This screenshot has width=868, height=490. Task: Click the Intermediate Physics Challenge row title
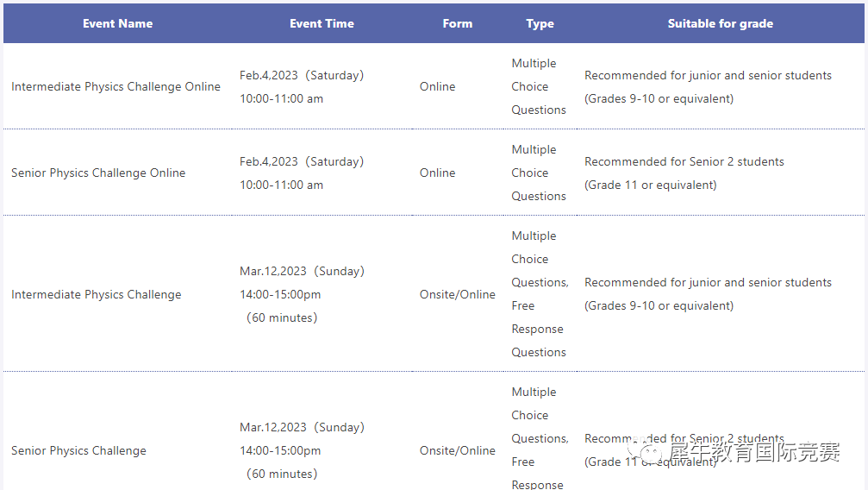[96, 294]
